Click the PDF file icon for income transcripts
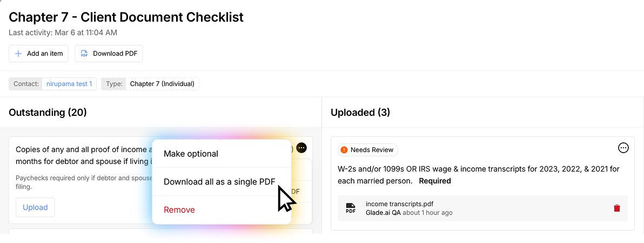The image size is (644, 243). 351,208
